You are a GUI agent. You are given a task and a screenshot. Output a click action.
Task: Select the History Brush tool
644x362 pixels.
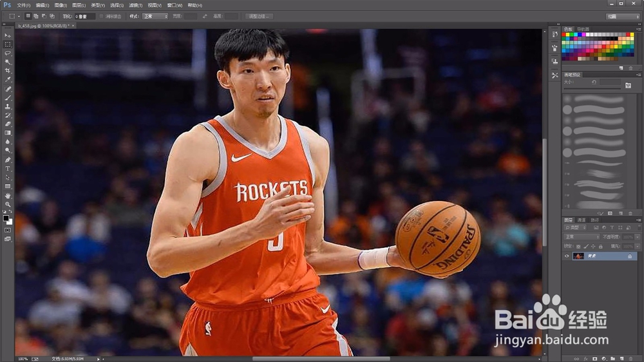(x=7, y=115)
